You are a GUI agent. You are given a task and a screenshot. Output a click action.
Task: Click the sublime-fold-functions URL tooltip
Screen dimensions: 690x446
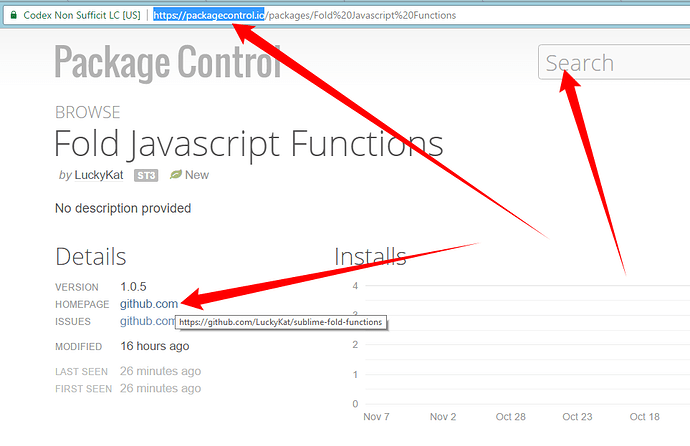click(x=281, y=323)
